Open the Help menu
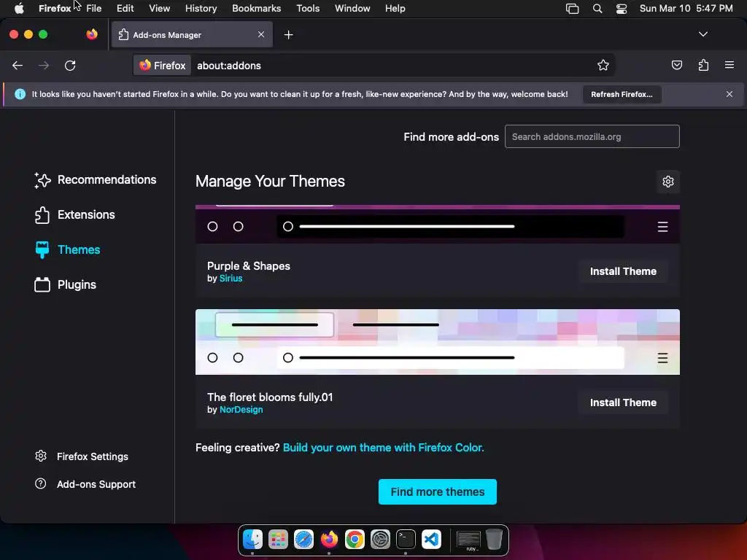747x560 pixels. click(395, 9)
